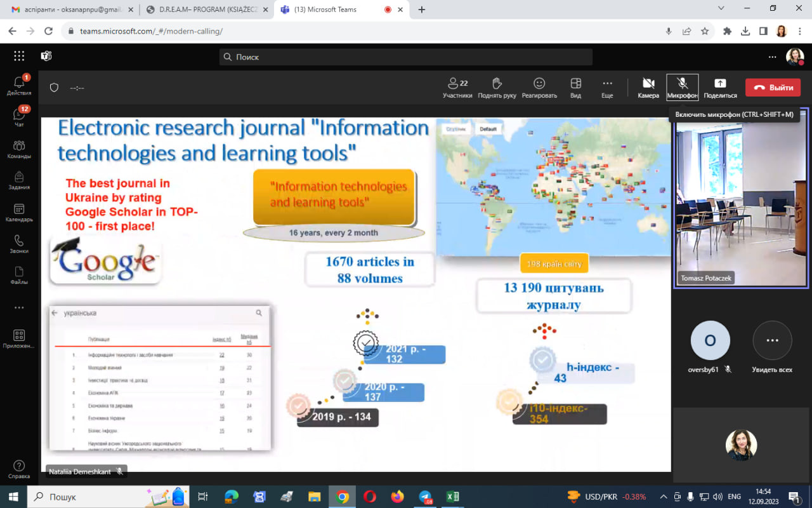Screen dimensions: 812x508
Task: Show the participants (Участники) list
Action: point(457,88)
